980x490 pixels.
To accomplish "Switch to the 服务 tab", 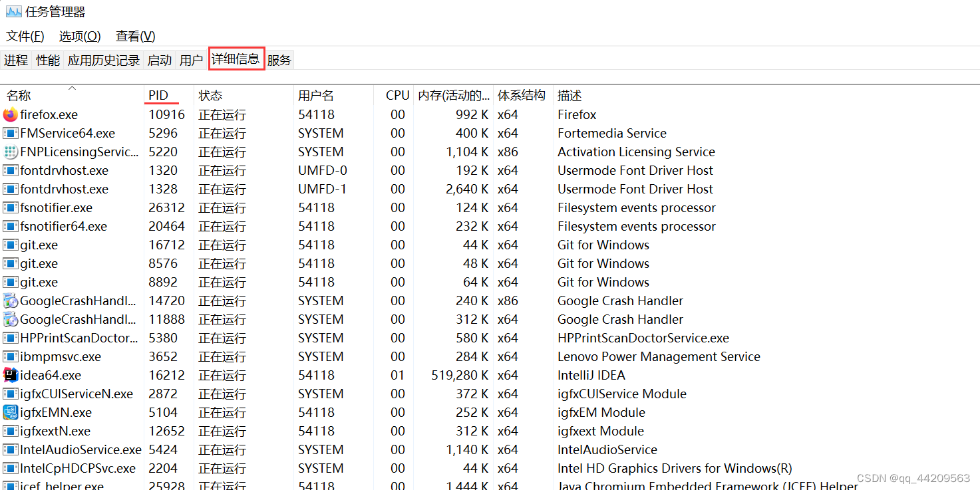I will point(279,60).
